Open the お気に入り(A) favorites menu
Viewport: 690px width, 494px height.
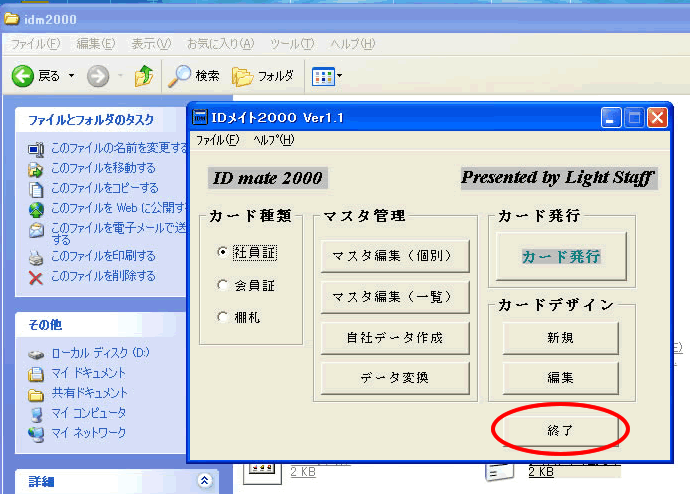[220, 44]
